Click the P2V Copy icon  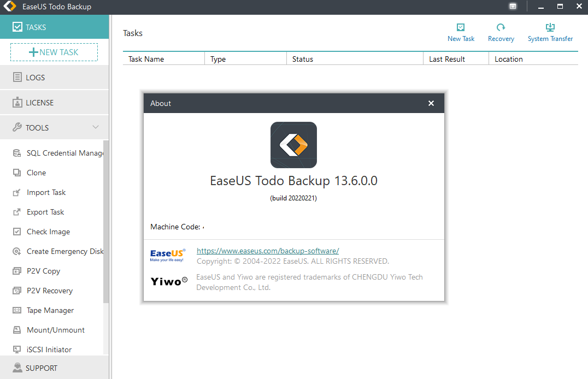pyautogui.click(x=17, y=271)
